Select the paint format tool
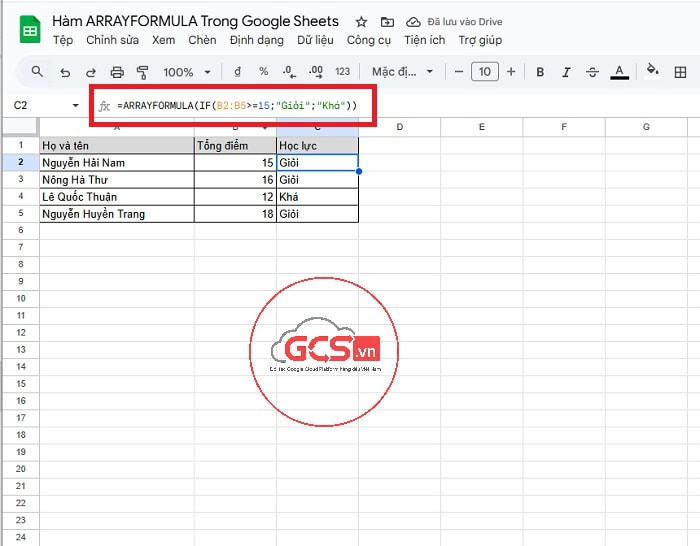This screenshot has width=700, height=546. [x=142, y=72]
